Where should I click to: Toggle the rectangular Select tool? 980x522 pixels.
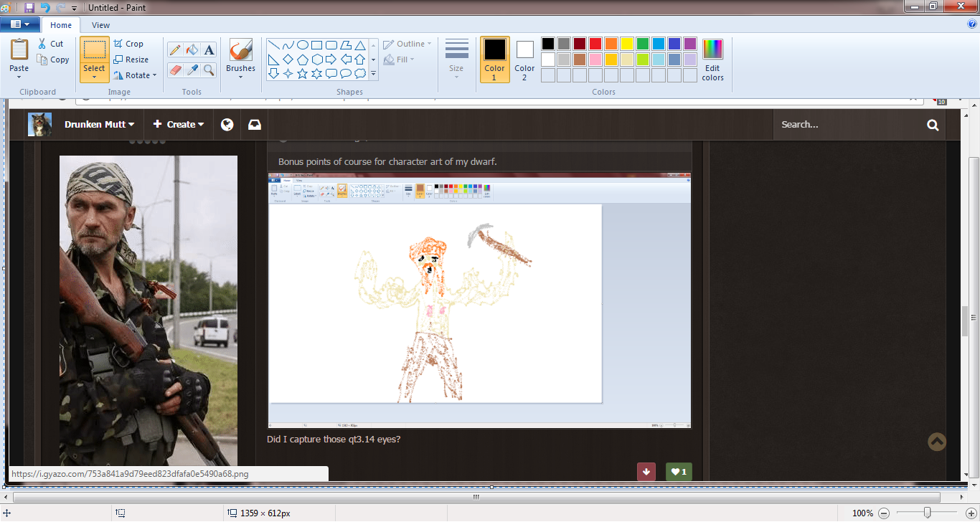point(95,49)
